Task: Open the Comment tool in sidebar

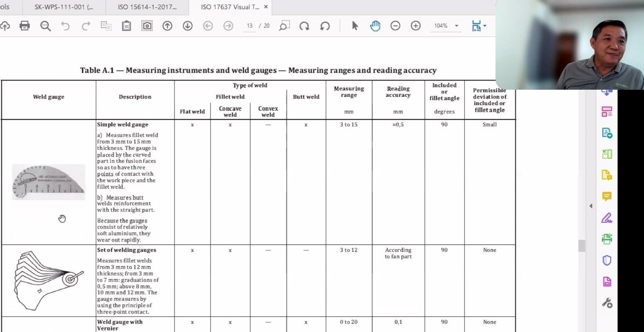Action: click(x=606, y=196)
